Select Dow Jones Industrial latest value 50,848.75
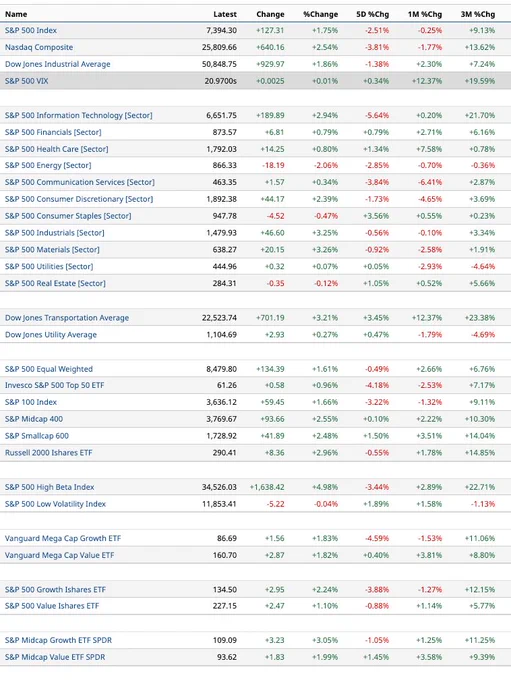The height and width of the screenshot is (680, 511). [219, 64]
